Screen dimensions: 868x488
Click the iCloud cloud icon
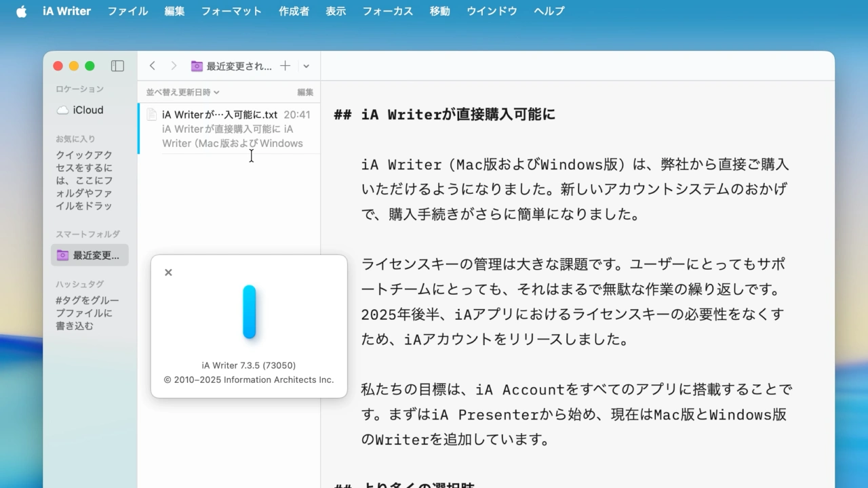click(62, 110)
